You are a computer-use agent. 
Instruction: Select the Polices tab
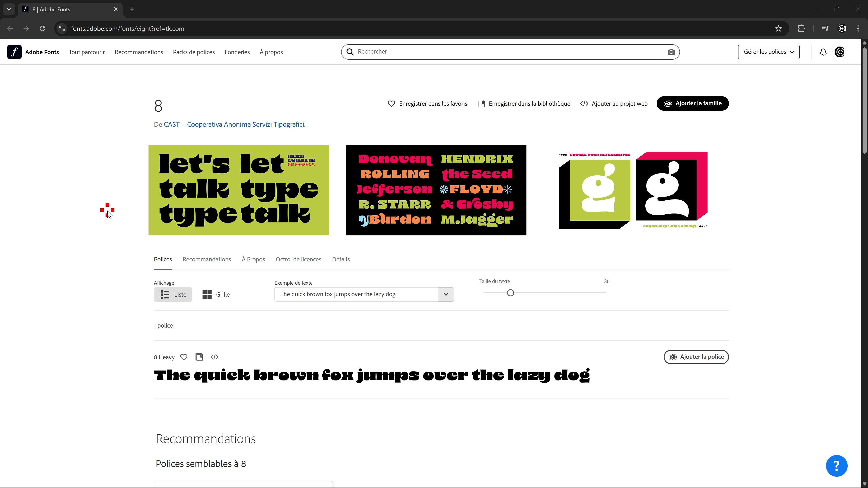point(163,259)
